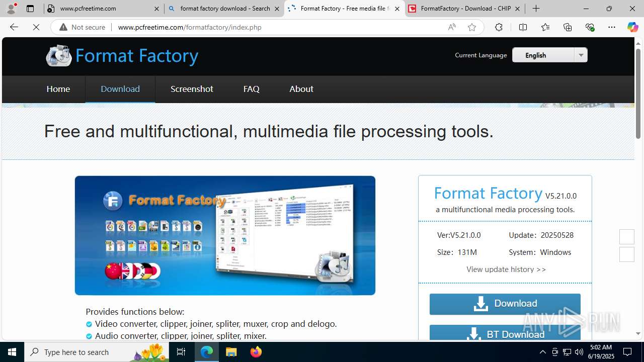Viewport: 644px width, 362px height.
Task: Close the www.pcfreetime.com tab
Action: [x=156, y=9]
